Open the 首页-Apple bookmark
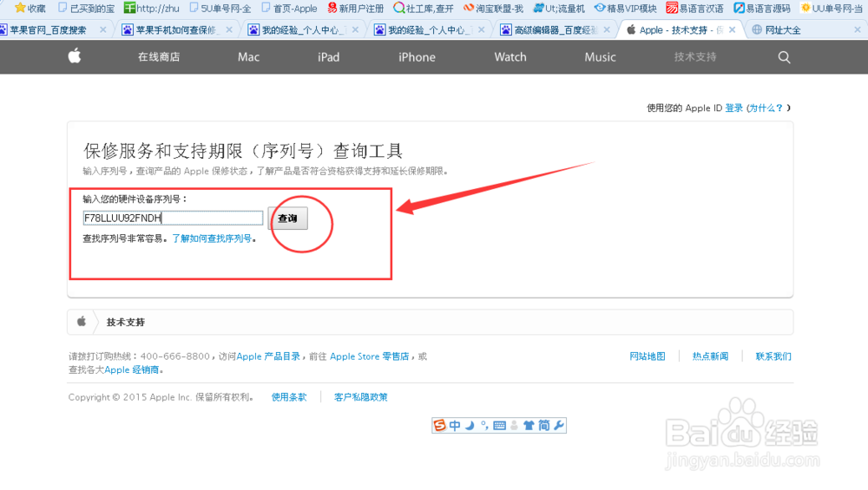The width and height of the screenshot is (868, 490). [x=289, y=9]
